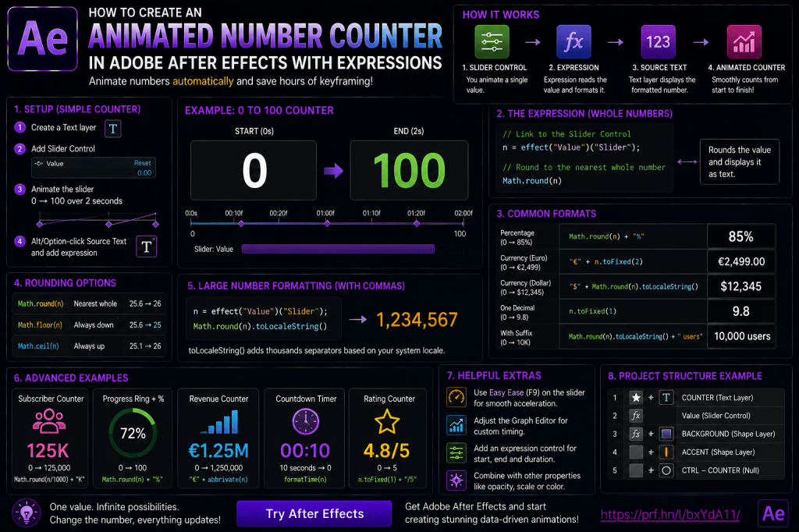
Task: Click the expression control sliders icon
Action: pyautogui.click(x=456, y=452)
